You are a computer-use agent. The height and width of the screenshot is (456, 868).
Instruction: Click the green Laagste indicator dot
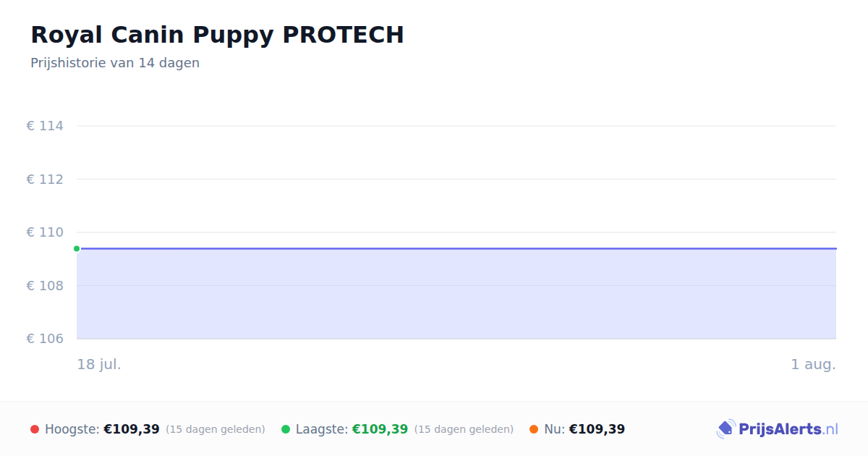pyautogui.click(x=286, y=429)
